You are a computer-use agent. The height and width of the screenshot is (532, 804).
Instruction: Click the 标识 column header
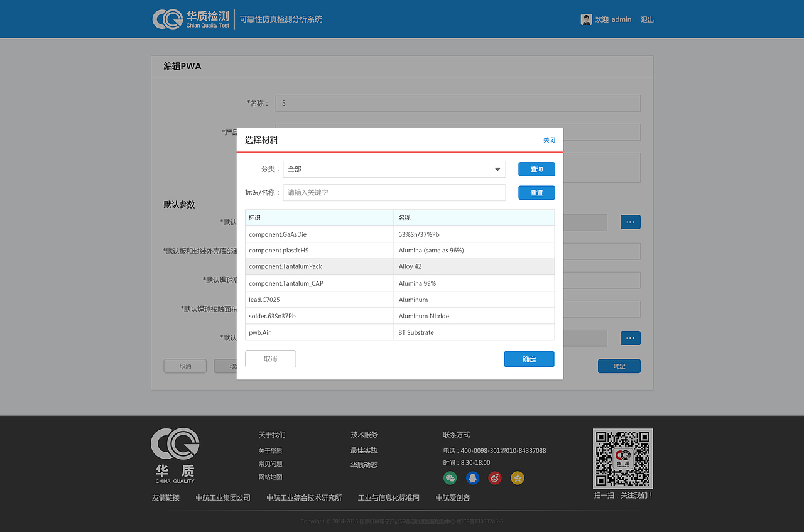pyautogui.click(x=319, y=218)
